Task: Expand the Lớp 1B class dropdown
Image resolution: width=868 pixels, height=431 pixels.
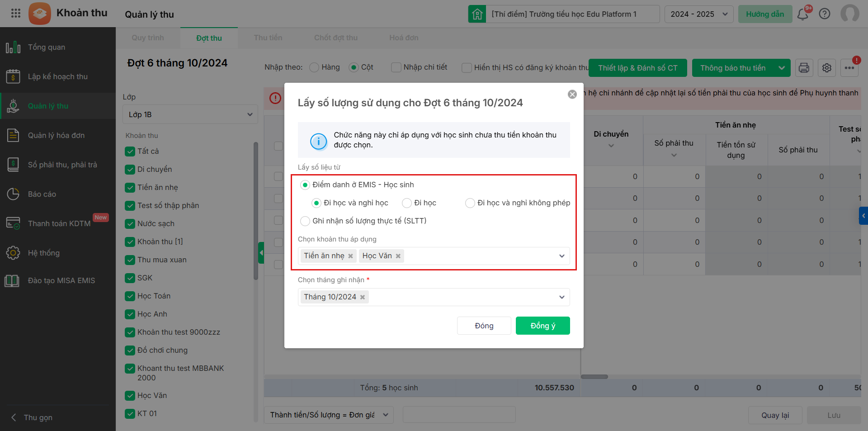Action: (190, 114)
